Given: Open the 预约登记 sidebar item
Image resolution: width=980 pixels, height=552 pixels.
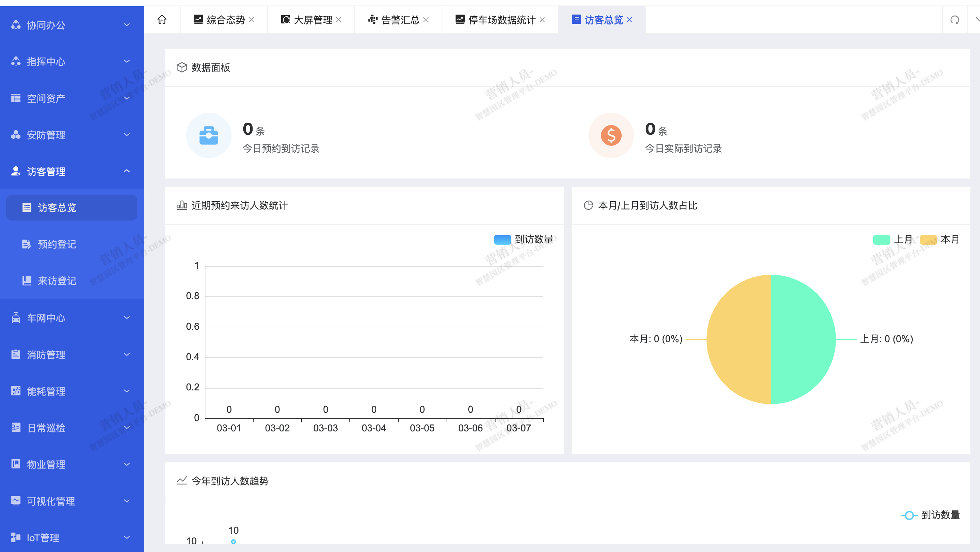Looking at the screenshot, I should 72,244.
